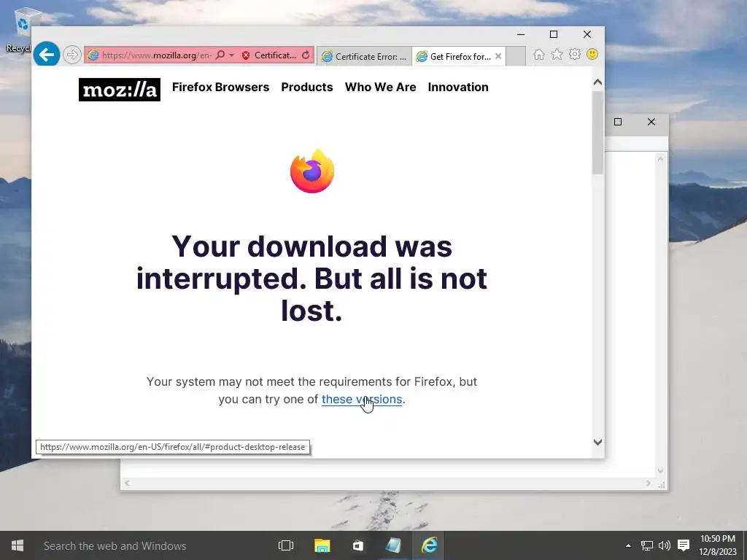Open the Tools gear menu
Viewport: 747px width, 560px height.
(575, 54)
